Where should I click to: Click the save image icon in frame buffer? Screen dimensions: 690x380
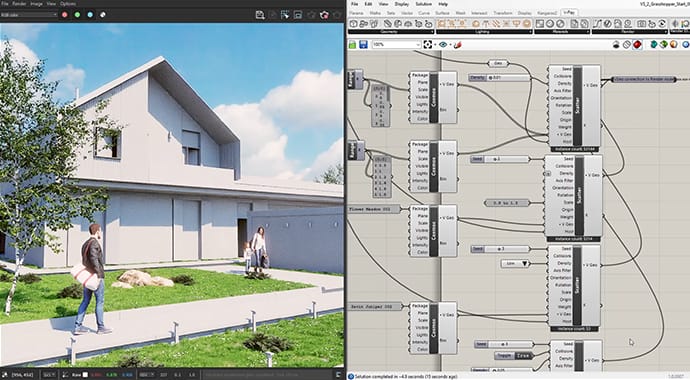(260, 15)
